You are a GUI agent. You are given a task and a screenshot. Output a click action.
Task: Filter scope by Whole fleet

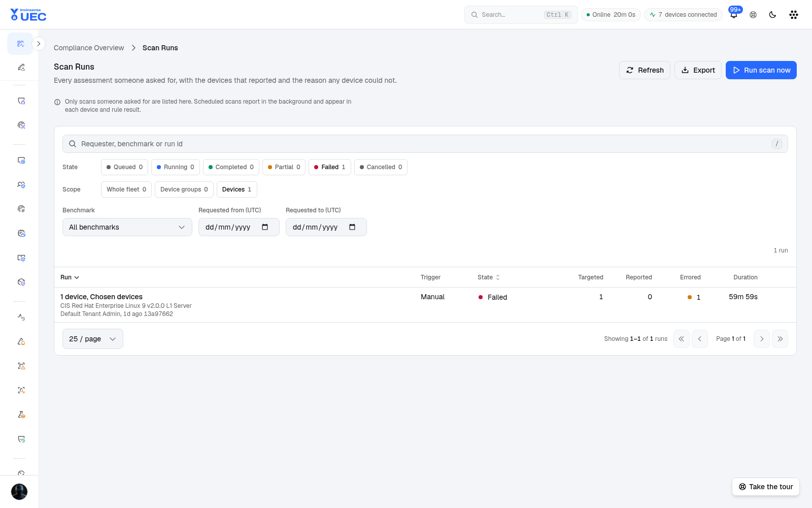click(126, 189)
